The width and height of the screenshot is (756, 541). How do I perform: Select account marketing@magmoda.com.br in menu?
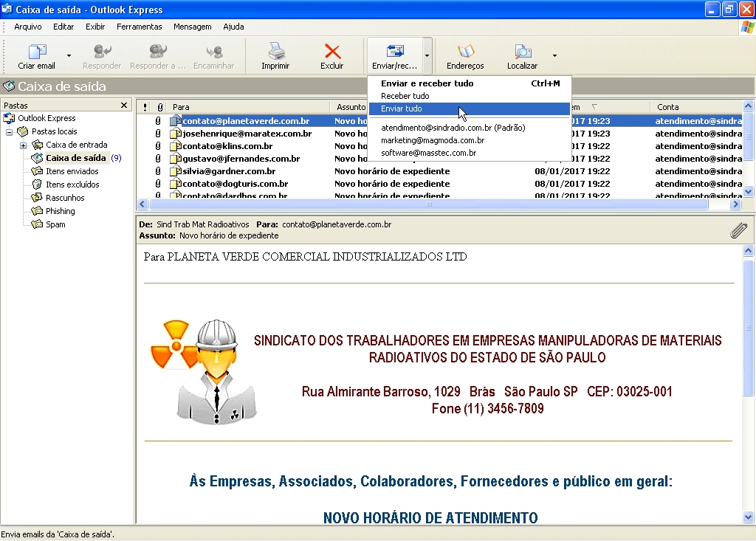tap(470, 140)
